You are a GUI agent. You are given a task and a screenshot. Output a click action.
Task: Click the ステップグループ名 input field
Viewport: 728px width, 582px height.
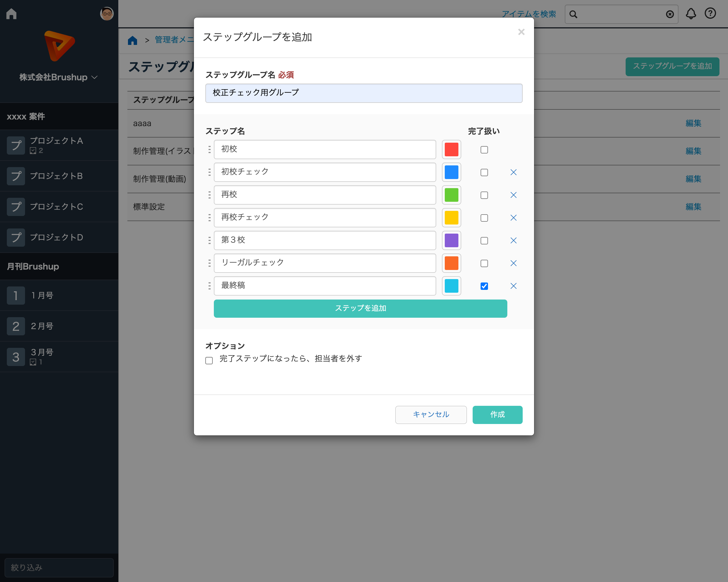pyautogui.click(x=363, y=93)
